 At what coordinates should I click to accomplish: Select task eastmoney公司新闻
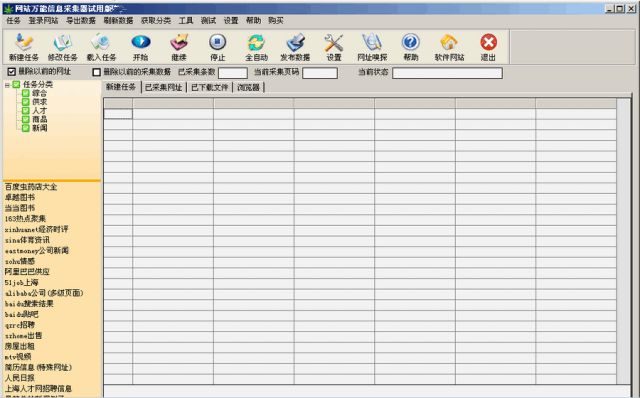coord(36,251)
